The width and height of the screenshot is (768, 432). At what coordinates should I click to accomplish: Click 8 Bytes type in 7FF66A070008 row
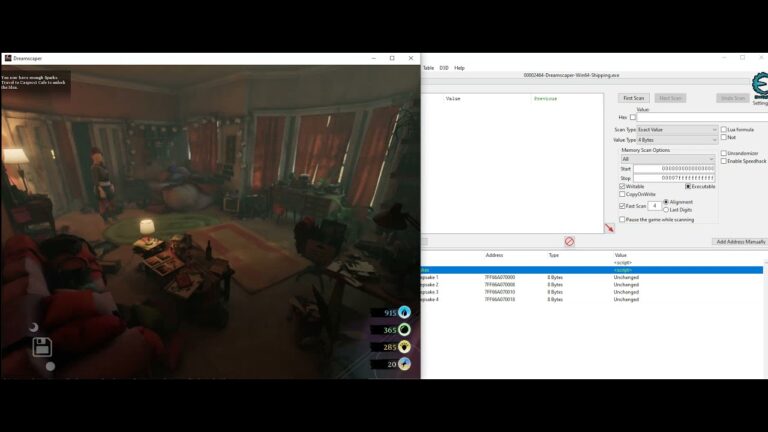(x=555, y=285)
